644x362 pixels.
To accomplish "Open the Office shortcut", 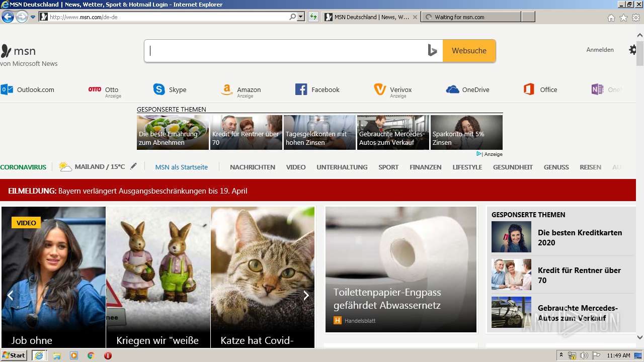I will [540, 89].
